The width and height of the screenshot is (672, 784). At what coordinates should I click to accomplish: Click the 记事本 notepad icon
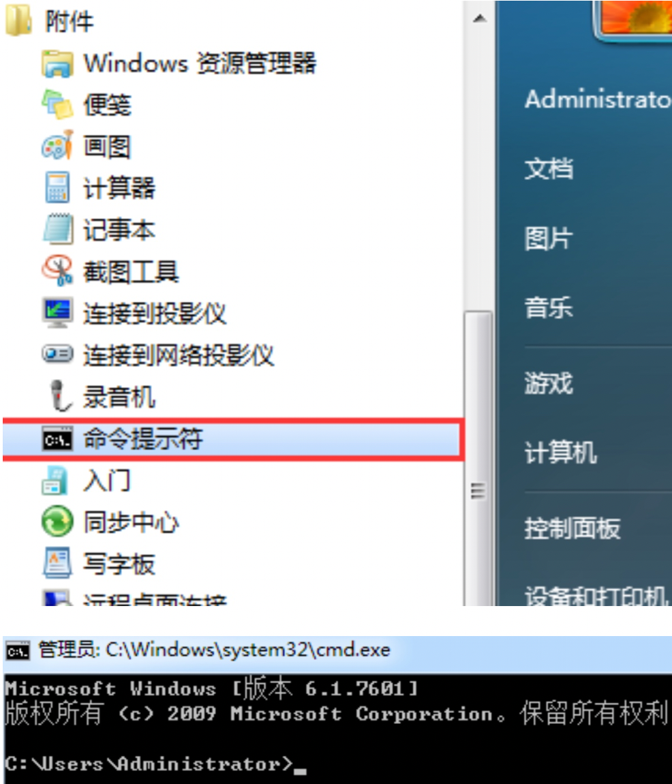point(57,230)
